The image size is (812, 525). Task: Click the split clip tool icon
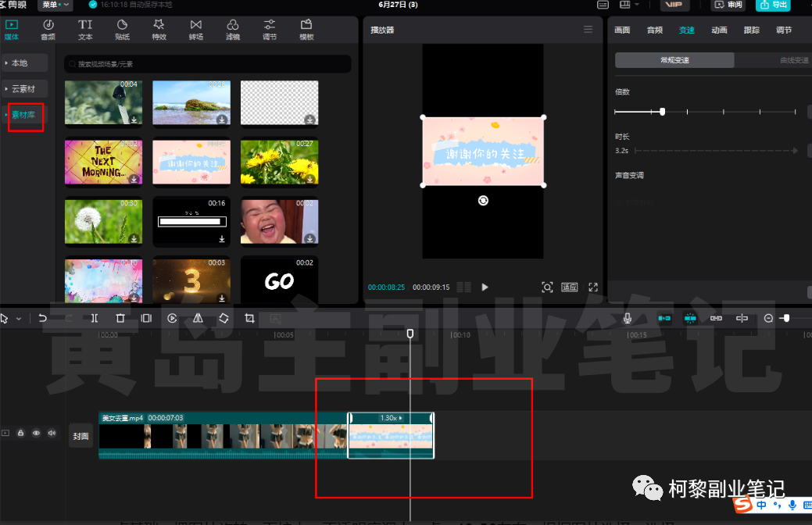point(94,318)
